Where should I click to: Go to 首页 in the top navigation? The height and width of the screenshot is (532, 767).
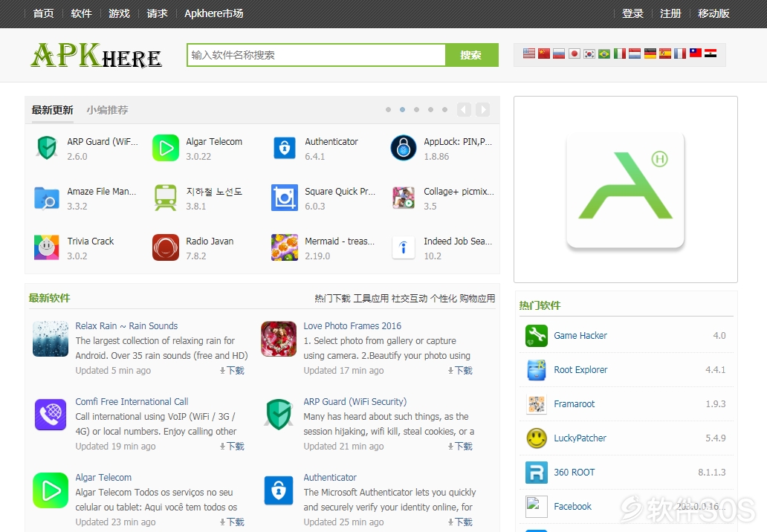[x=44, y=13]
